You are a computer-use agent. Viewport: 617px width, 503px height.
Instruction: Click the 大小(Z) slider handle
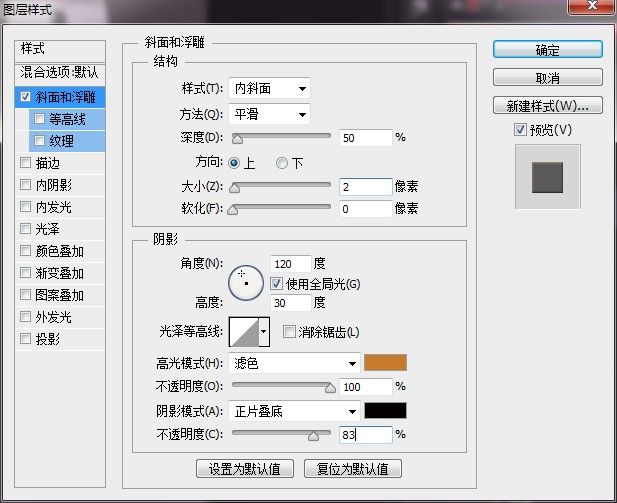235,188
